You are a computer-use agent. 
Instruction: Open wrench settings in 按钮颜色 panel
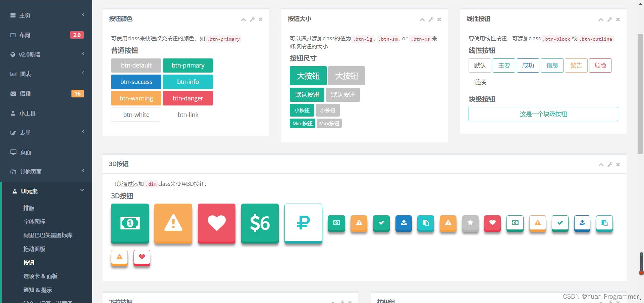(x=252, y=19)
